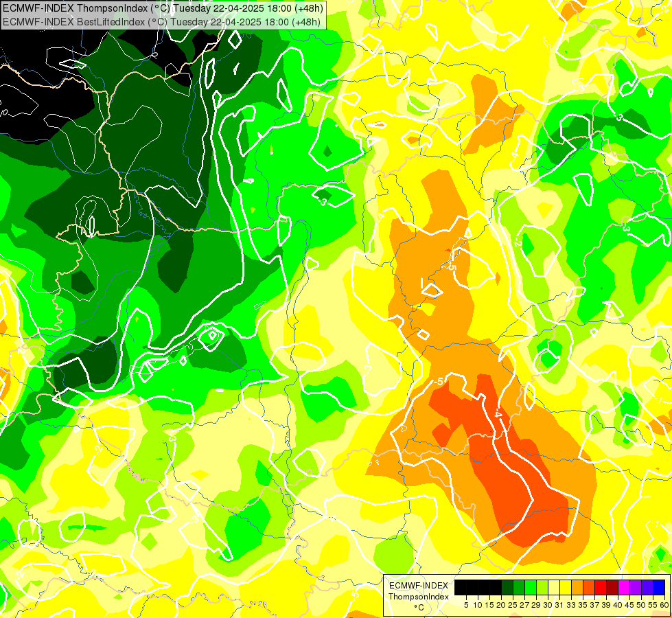
Task: Click the indigo 50–55 legend swatch
Action: pos(647,587)
